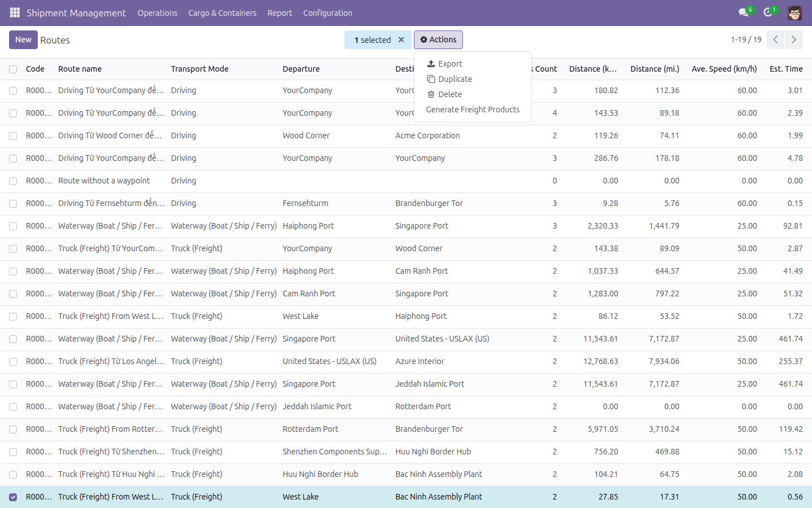The image size is (812, 508).
Task: Open the Configuration menu
Action: pos(328,12)
